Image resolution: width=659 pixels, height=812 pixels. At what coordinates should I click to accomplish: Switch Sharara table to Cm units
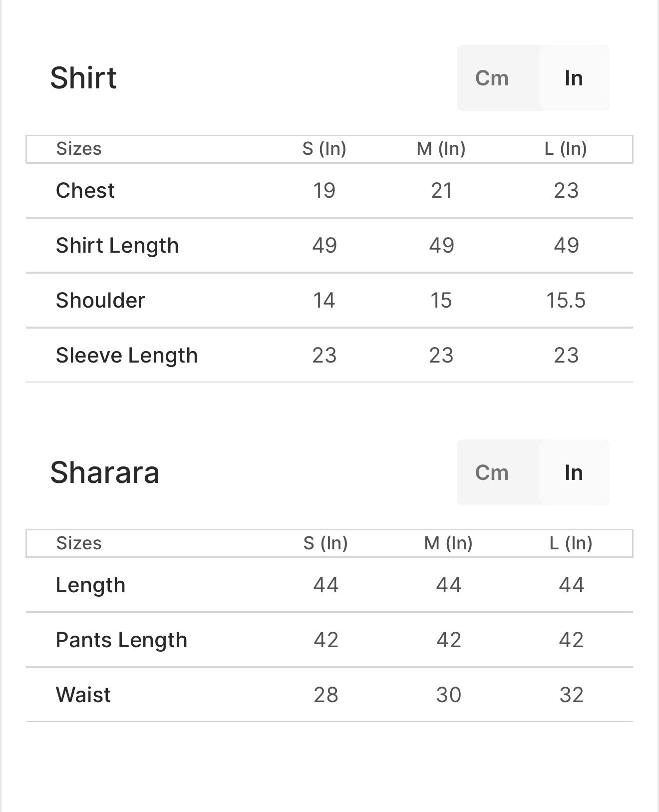click(x=492, y=472)
